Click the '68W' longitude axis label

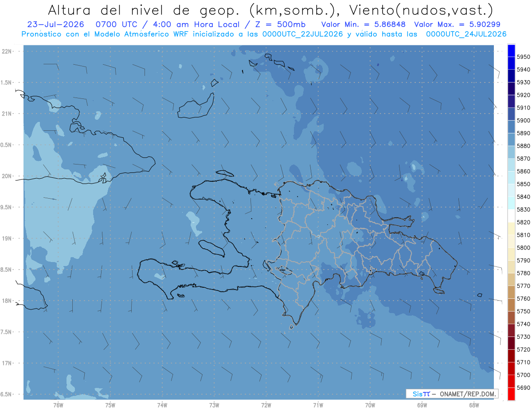(x=473, y=405)
